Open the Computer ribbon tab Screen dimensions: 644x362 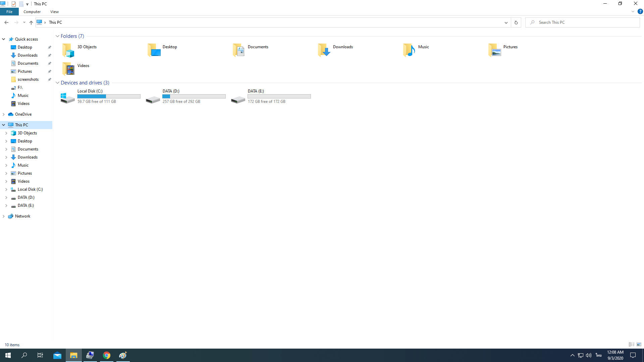coord(32,12)
